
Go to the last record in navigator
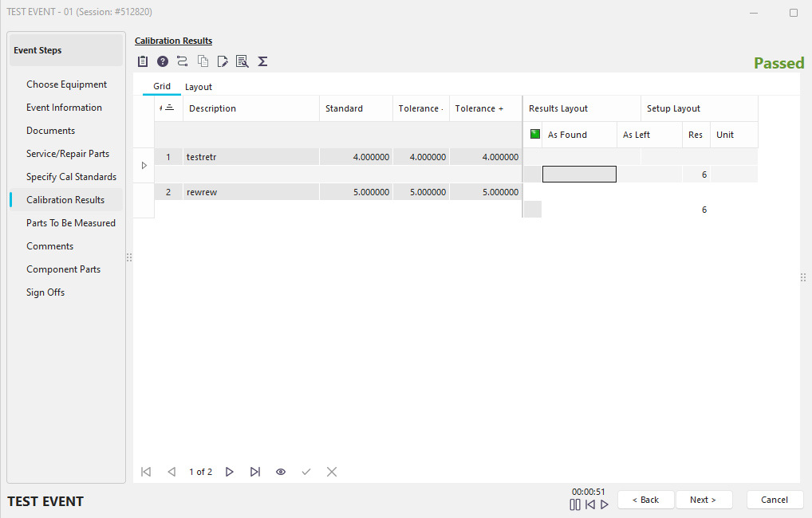(255, 472)
